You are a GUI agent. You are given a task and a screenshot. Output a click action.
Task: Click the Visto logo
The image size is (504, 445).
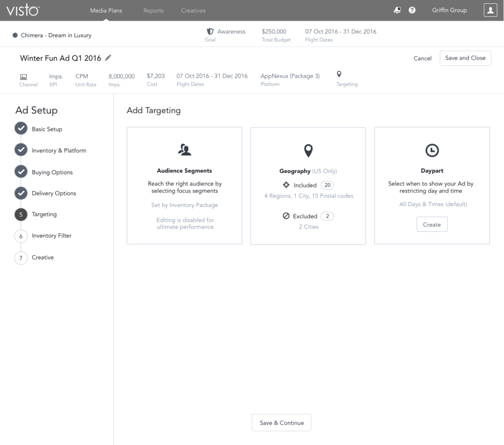point(23,10)
